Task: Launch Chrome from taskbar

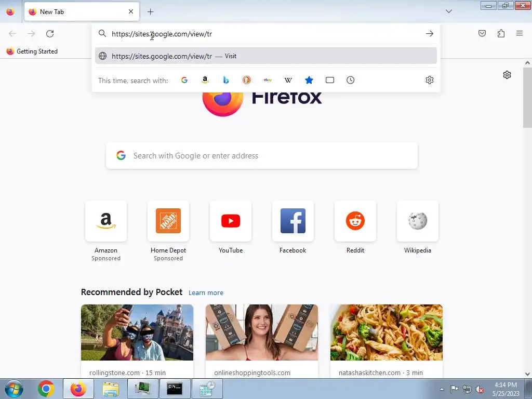Action: (x=46, y=389)
